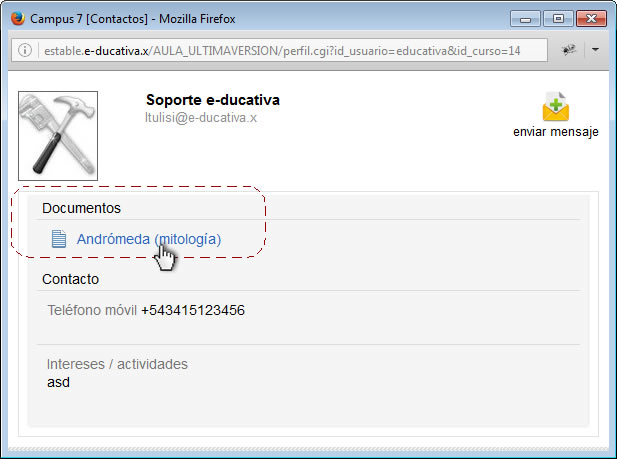Click the document icon beside Andrómeda
This screenshot has height=459, width=617.
(59, 239)
